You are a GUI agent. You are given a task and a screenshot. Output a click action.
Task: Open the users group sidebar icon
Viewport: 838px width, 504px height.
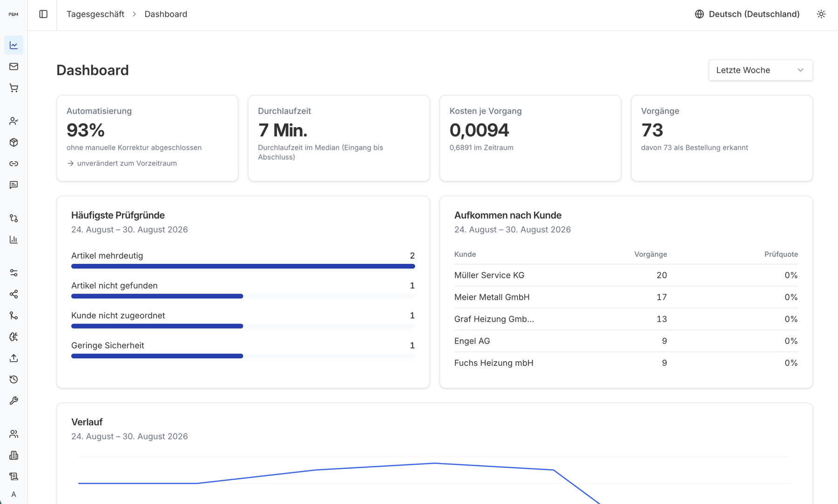(14, 434)
